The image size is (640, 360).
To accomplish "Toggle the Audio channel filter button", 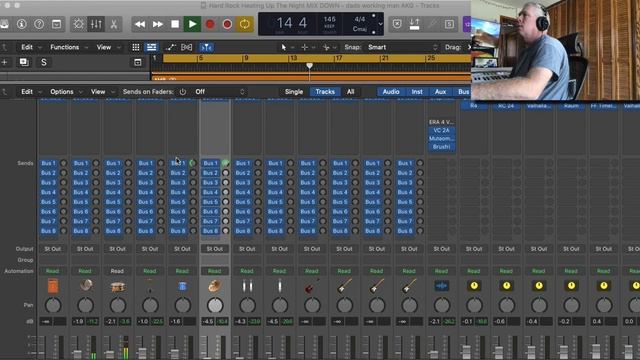I will (x=391, y=92).
